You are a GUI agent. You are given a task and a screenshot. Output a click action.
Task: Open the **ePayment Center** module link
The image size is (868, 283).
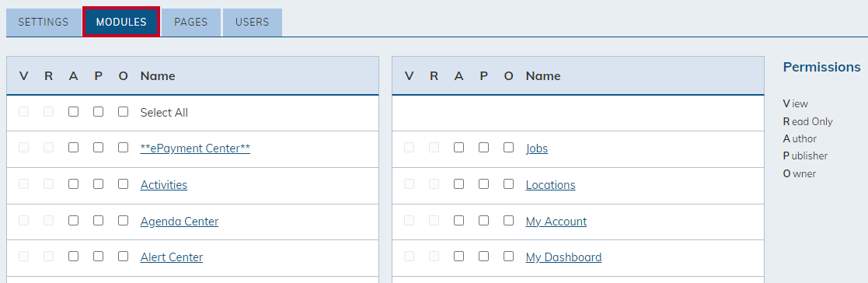pyautogui.click(x=195, y=148)
